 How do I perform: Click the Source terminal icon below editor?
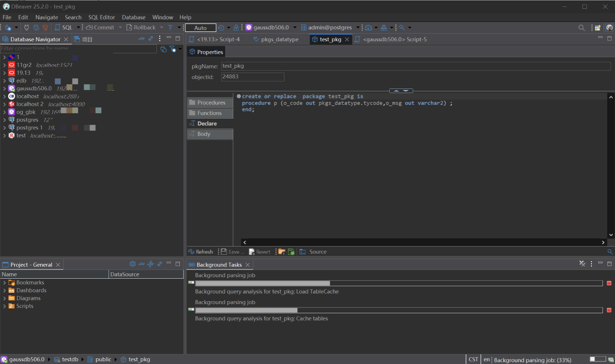(303, 252)
